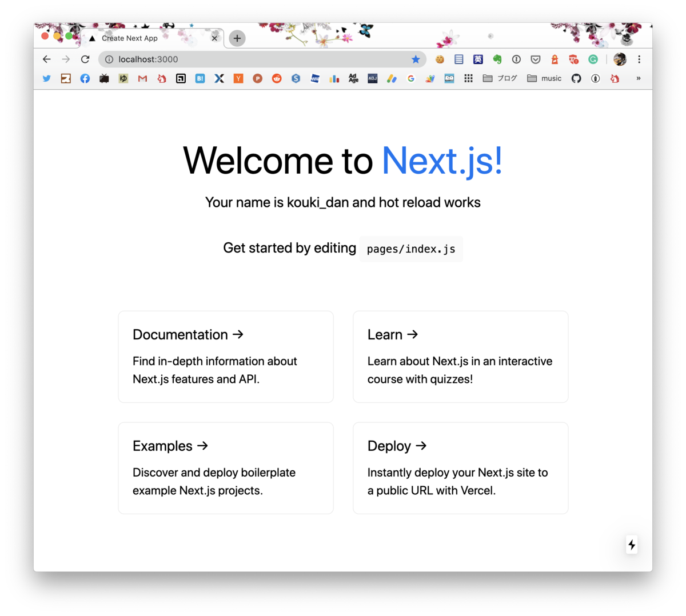Click the Next.js! heading link
This screenshot has width=686, height=616.
coord(442,161)
